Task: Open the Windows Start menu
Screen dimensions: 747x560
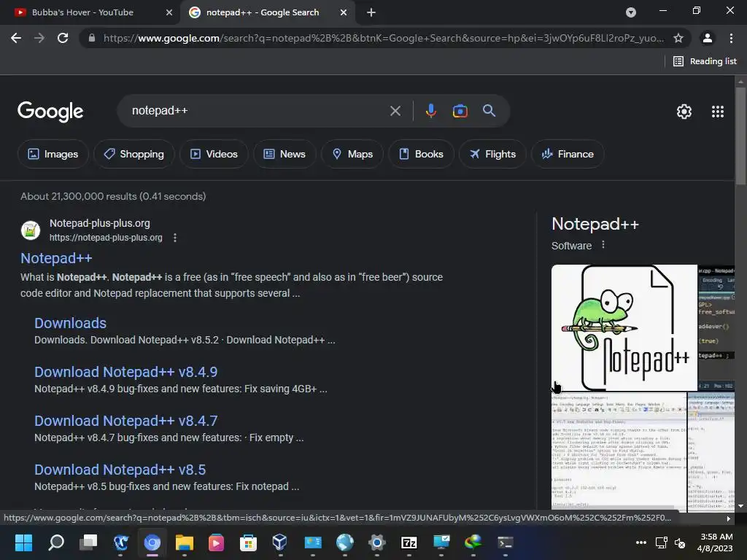Action: pos(23,542)
